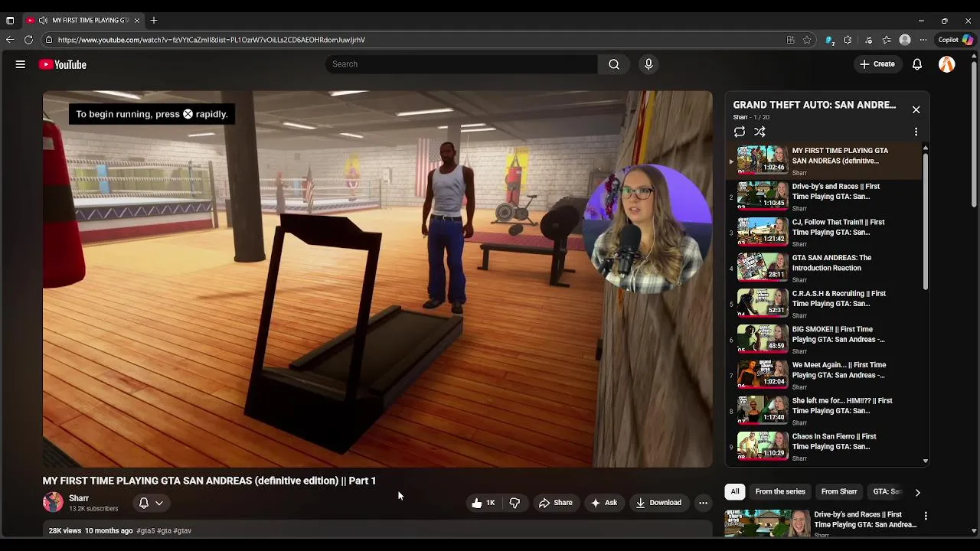
Task: Open the Create menu
Action: click(x=877, y=64)
